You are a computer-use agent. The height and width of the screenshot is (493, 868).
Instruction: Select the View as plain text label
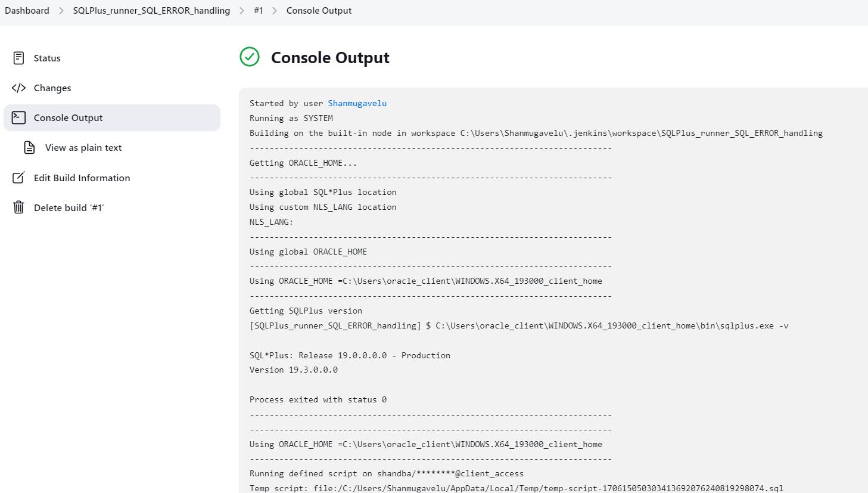point(83,148)
